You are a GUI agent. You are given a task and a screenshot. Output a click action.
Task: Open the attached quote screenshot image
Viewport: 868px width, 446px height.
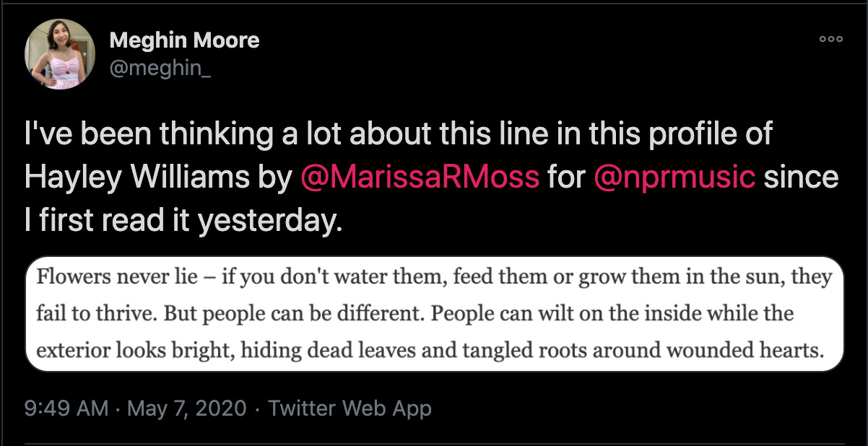[x=433, y=314]
